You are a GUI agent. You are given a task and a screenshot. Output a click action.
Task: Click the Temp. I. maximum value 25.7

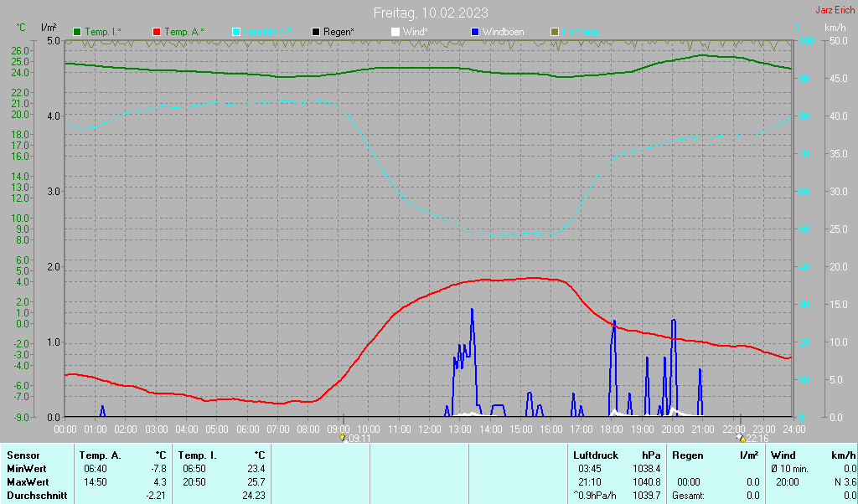click(x=256, y=483)
